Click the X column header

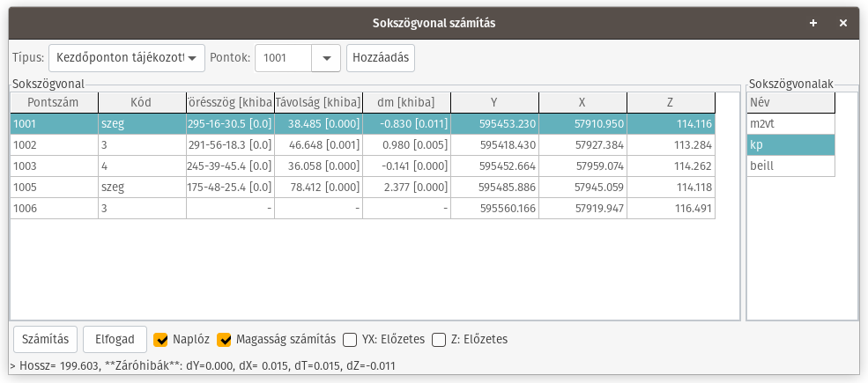pos(582,103)
